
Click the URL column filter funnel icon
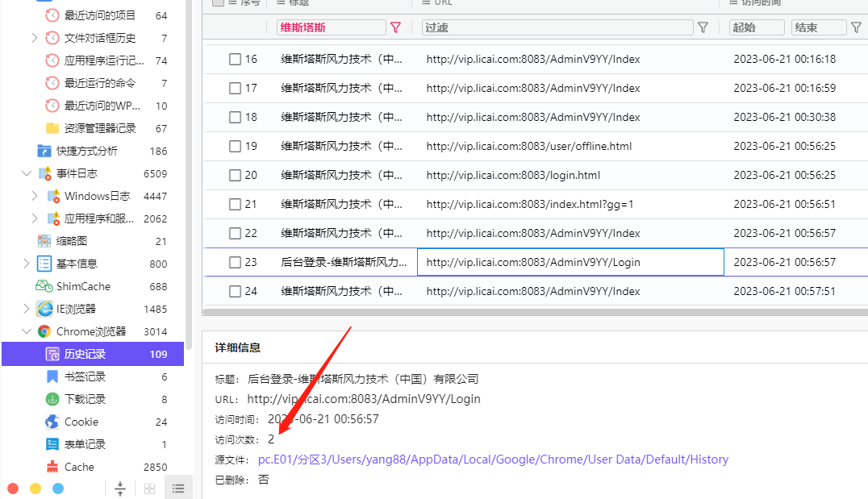[x=703, y=27]
